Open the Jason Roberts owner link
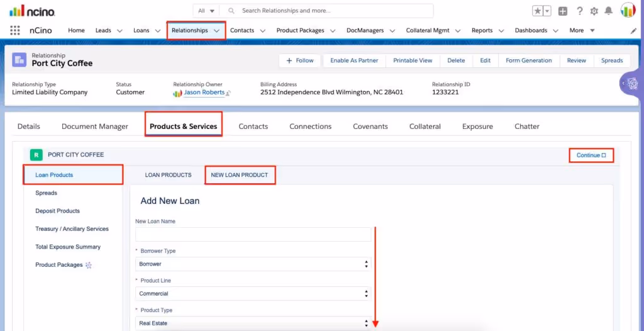The image size is (644, 331). pos(204,93)
